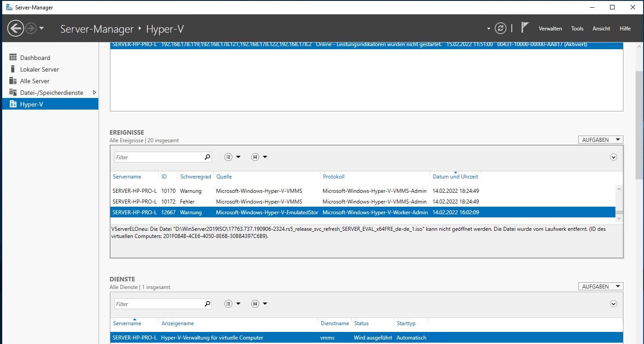Viewport: 644px width, 344px height.
Task: Click the Dienste filter input field
Action: [x=158, y=304]
